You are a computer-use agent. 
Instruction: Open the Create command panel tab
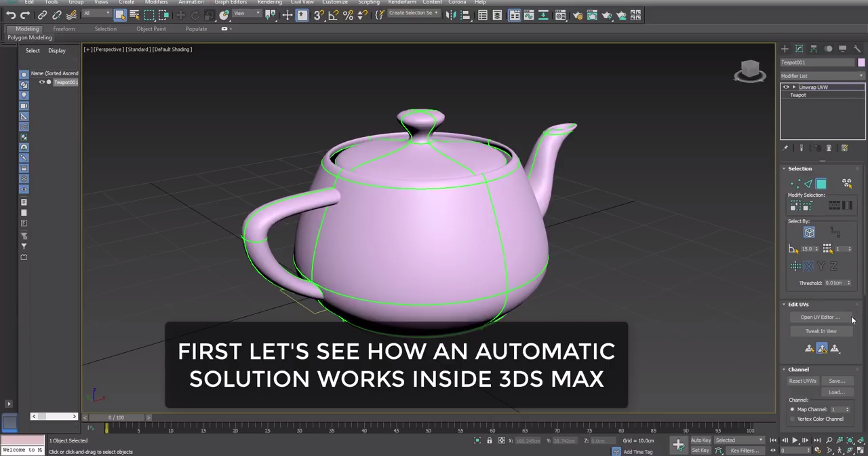pos(785,49)
